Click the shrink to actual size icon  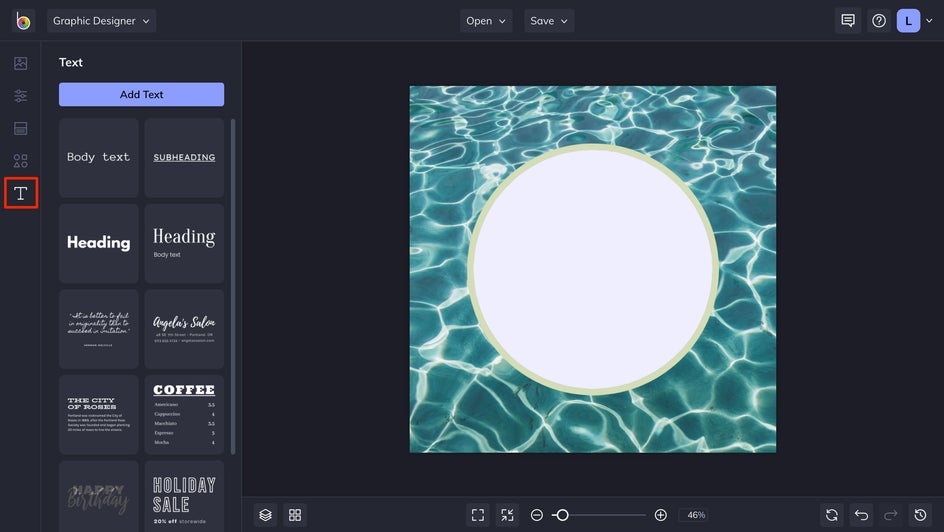pos(508,515)
